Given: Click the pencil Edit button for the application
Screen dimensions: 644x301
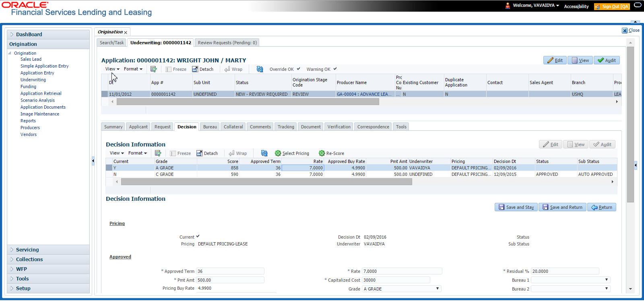Looking at the screenshot, I should point(555,60).
